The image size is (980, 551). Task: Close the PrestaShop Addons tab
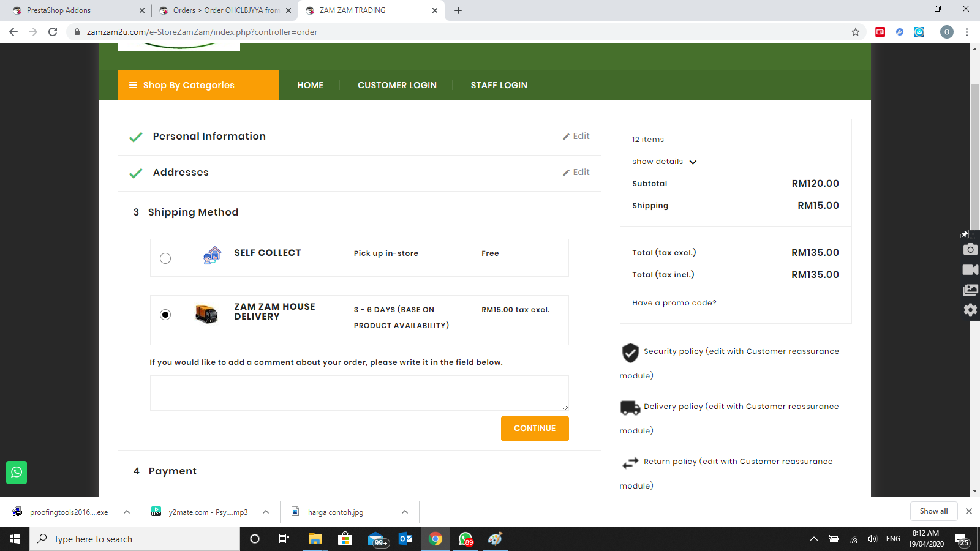[x=142, y=10]
